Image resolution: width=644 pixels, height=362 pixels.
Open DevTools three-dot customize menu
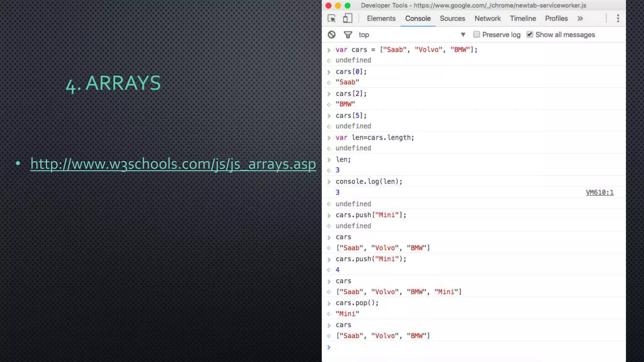(x=618, y=19)
